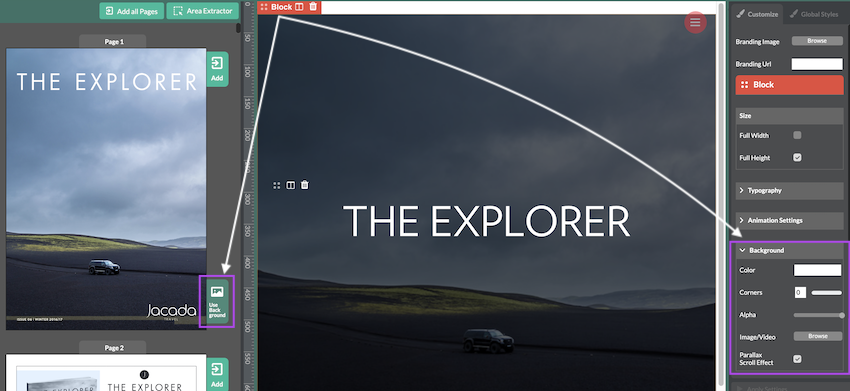Viewport: 850px width, 391px height.
Task: Select the Customize tab
Action: point(757,14)
